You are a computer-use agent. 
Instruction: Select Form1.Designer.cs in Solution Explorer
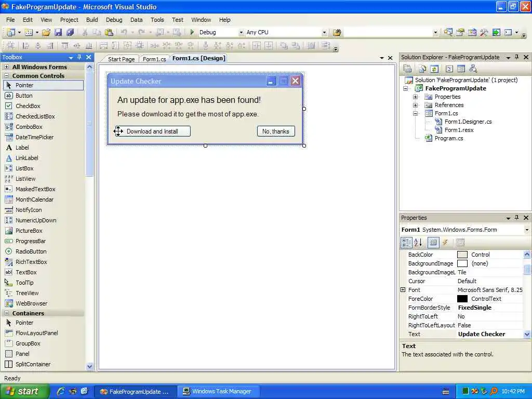[468, 122]
